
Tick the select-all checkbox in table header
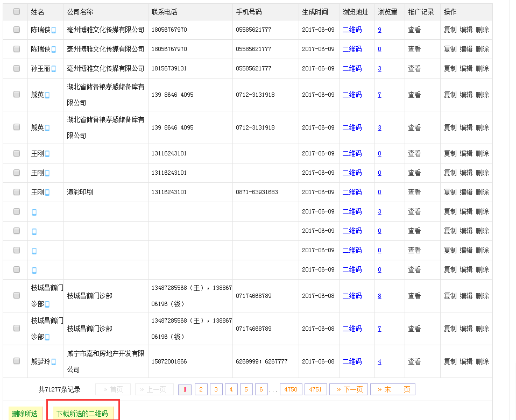click(17, 12)
